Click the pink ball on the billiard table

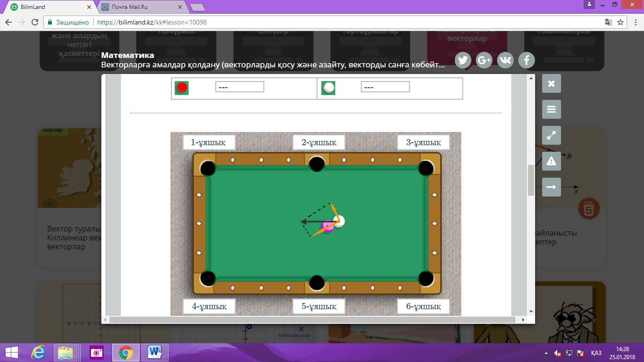pyautogui.click(x=328, y=227)
